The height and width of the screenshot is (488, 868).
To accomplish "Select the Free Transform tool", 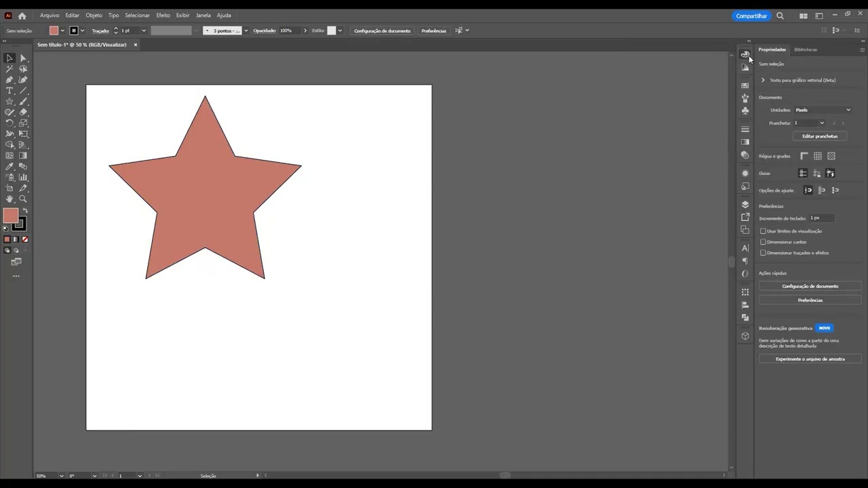I will click(x=23, y=134).
